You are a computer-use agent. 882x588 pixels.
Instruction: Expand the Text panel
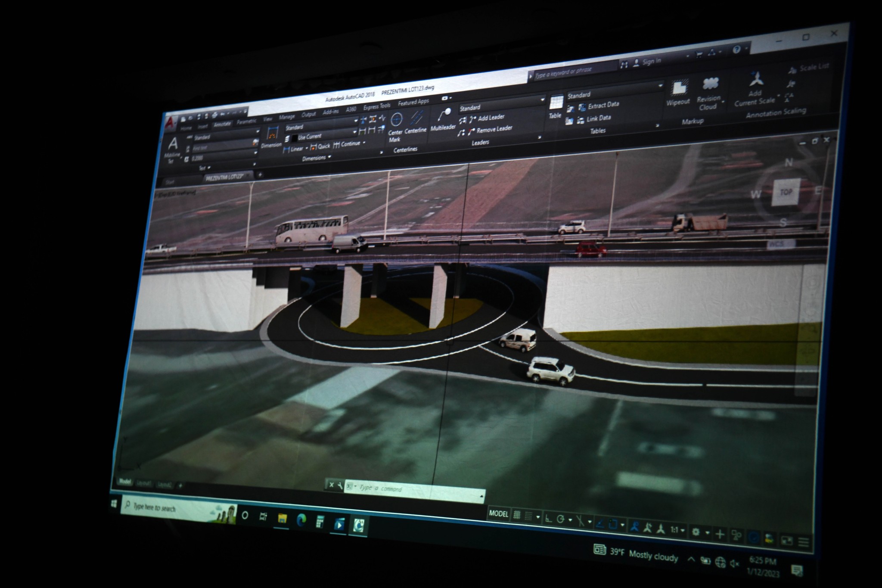(x=204, y=168)
